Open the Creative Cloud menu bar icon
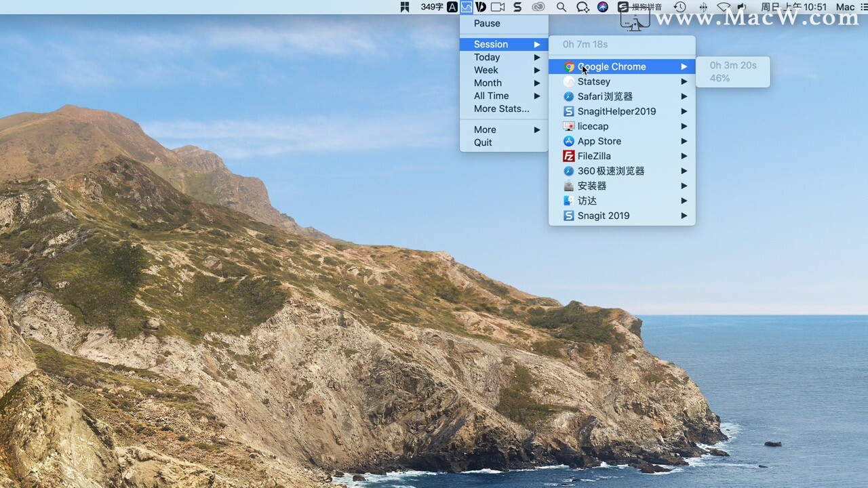Viewport: 868px width, 488px height. pos(538,7)
